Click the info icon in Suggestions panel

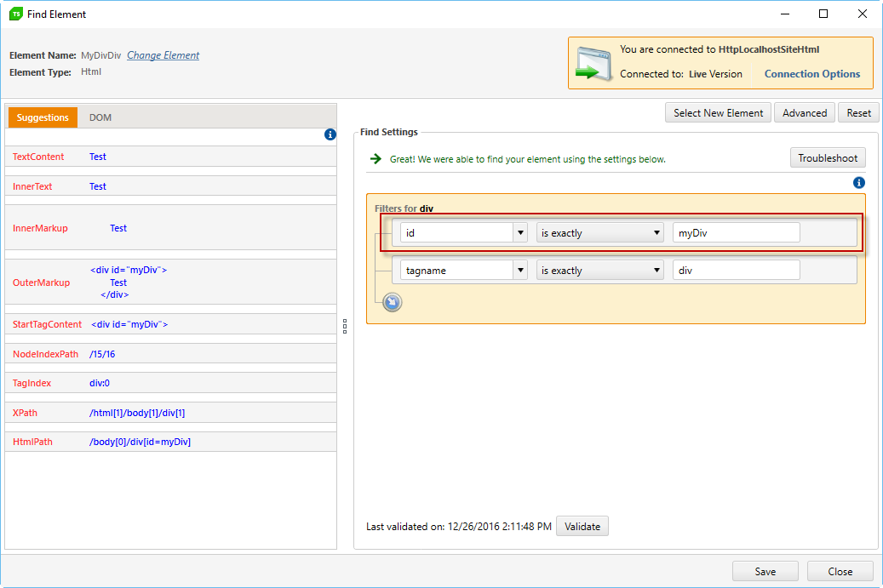[330, 134]
